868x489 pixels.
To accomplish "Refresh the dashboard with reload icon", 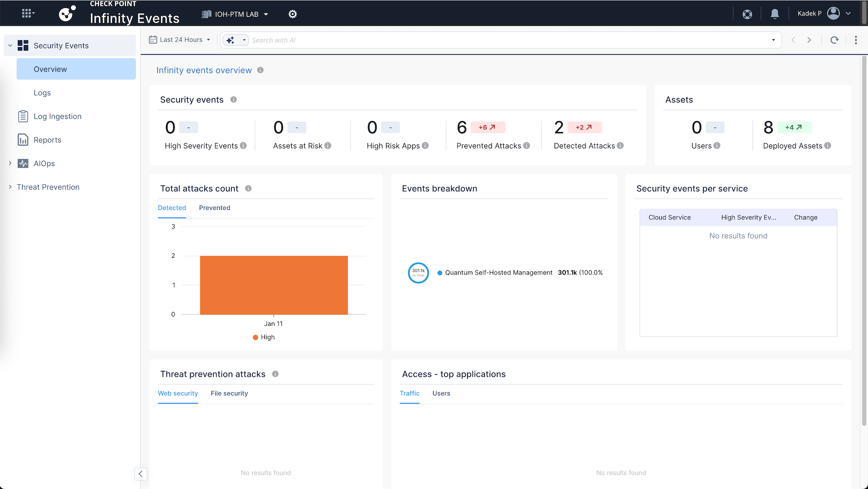I will [x=835, y=40].
